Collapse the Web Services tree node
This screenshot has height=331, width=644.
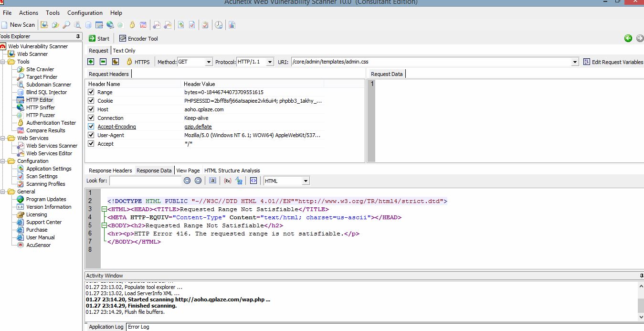click(x=3, y=138)
